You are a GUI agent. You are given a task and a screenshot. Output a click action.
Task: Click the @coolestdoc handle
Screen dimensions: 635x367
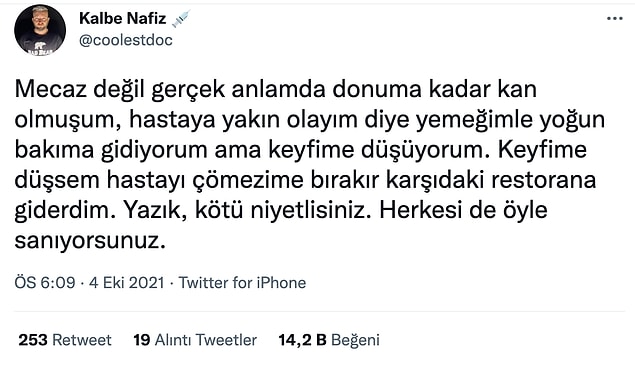pyautogui.click(x=126, y=40)
